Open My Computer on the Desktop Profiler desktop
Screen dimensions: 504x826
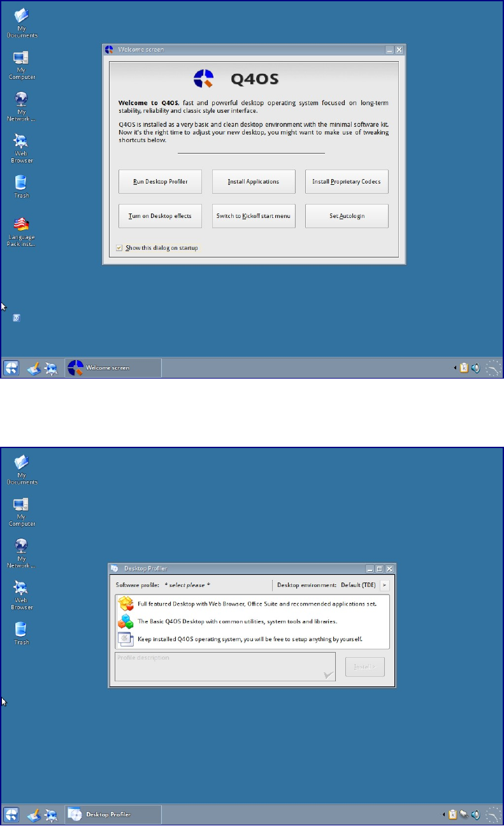point(22,512)
